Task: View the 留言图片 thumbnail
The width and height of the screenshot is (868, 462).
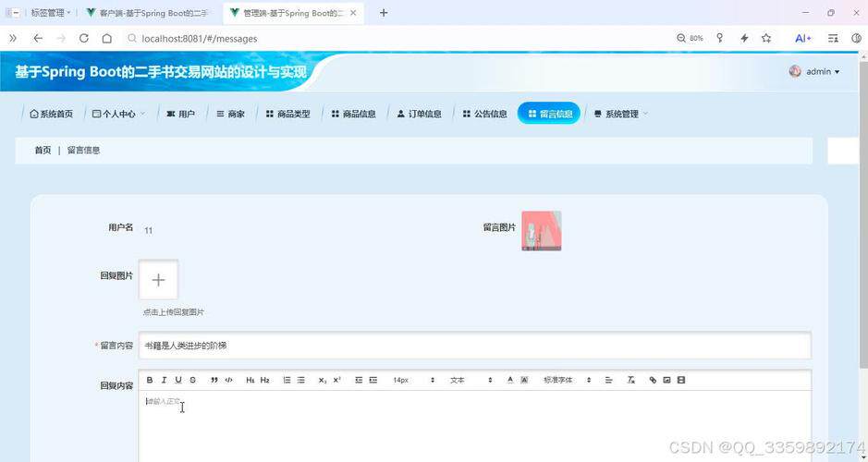Action: [x=542, y=231]
